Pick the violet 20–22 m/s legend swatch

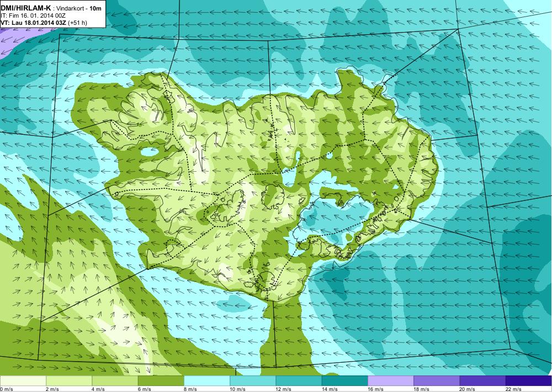click(482, 381)
